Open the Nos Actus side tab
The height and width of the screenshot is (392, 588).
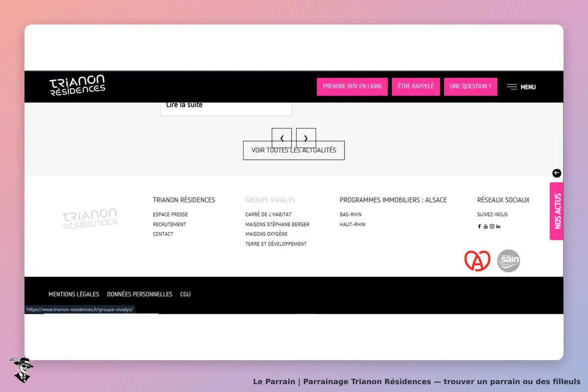click(x=557, y=211)
